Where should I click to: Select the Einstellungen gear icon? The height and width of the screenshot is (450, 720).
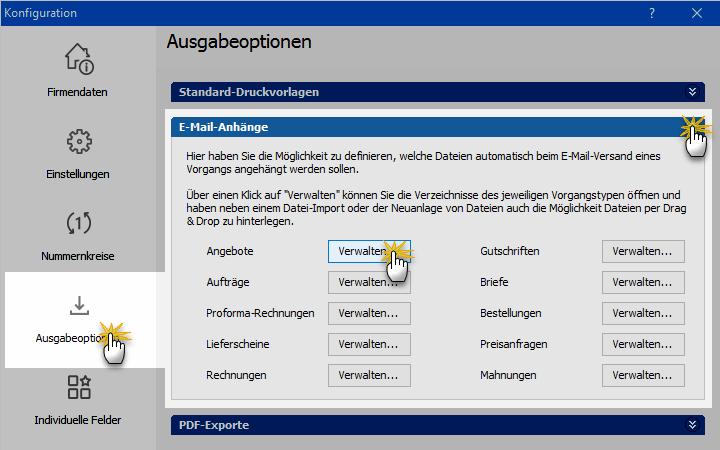point(80,142)
